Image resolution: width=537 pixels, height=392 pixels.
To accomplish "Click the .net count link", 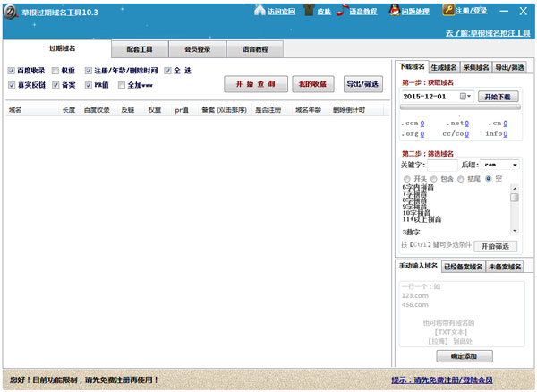I will [x=467, y=124].
